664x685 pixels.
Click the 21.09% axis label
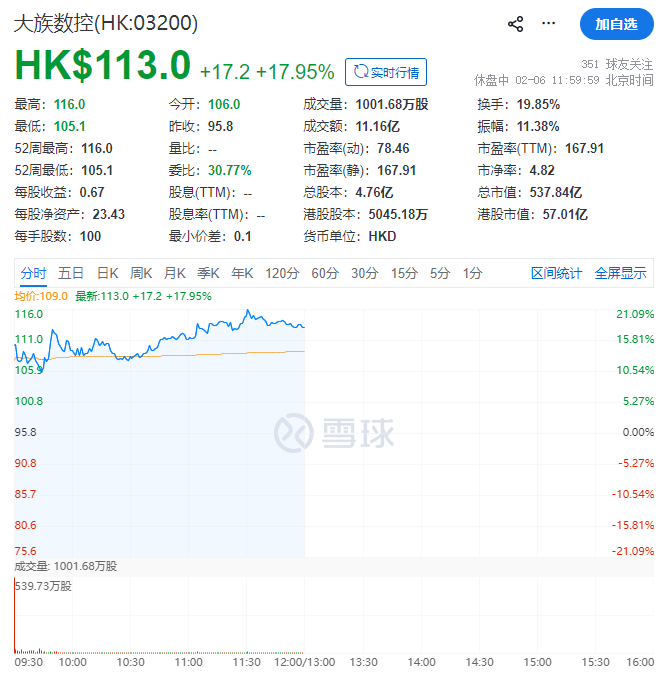tap(635, 314)
